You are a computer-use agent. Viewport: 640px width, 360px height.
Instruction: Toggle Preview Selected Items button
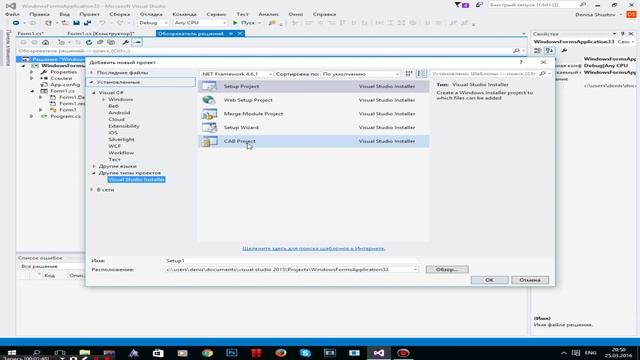[137, 42]
